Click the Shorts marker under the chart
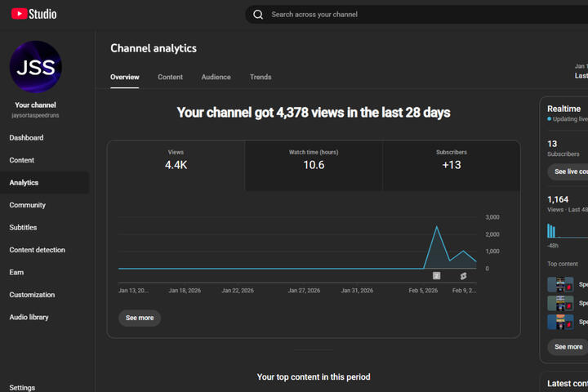This screenshot has height=392, width=588. tap(463, 276)
